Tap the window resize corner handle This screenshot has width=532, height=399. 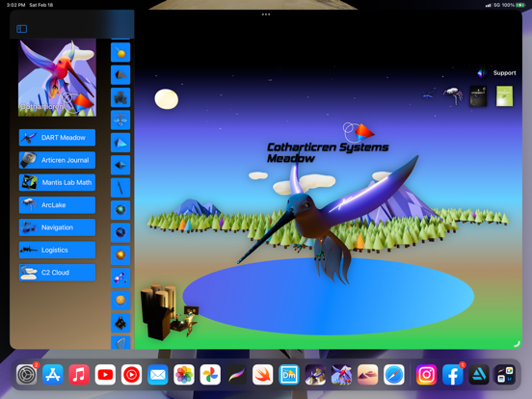point(517,344)
